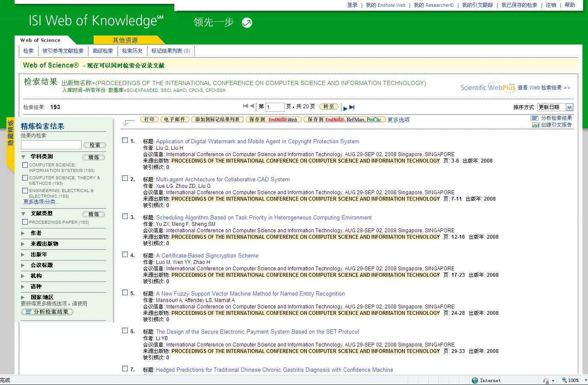Click the Scientific WebPlus logo
588x385 pixels.
click(x=488, y=87)
